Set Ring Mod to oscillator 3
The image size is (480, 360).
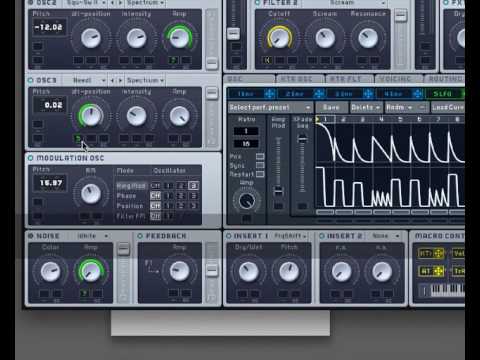tap(193, 186)
